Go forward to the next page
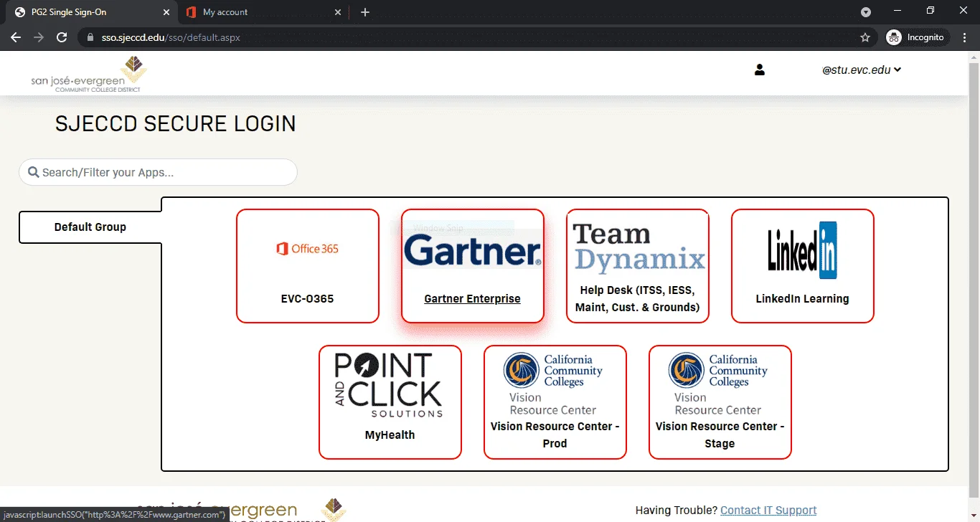 coord(39,37)
